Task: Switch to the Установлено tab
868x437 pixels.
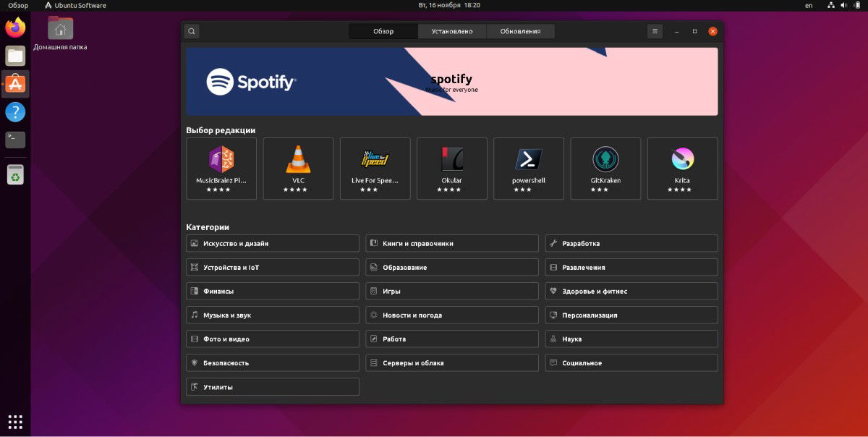Action: 452,31
